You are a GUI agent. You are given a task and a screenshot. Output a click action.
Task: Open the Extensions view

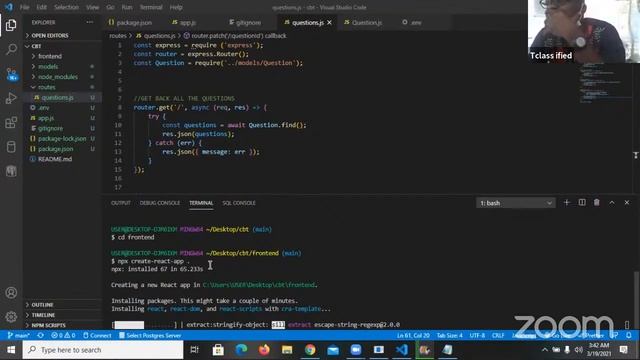[x=11, y=122]
